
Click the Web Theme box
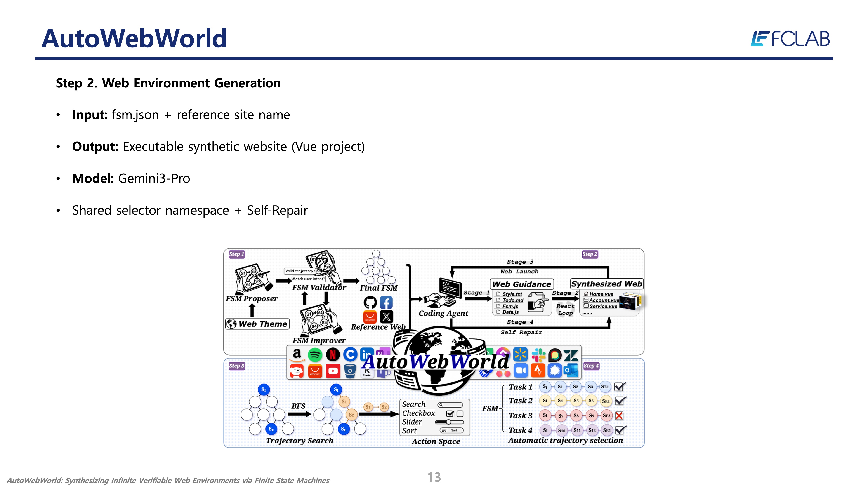[x=257, y=324]
